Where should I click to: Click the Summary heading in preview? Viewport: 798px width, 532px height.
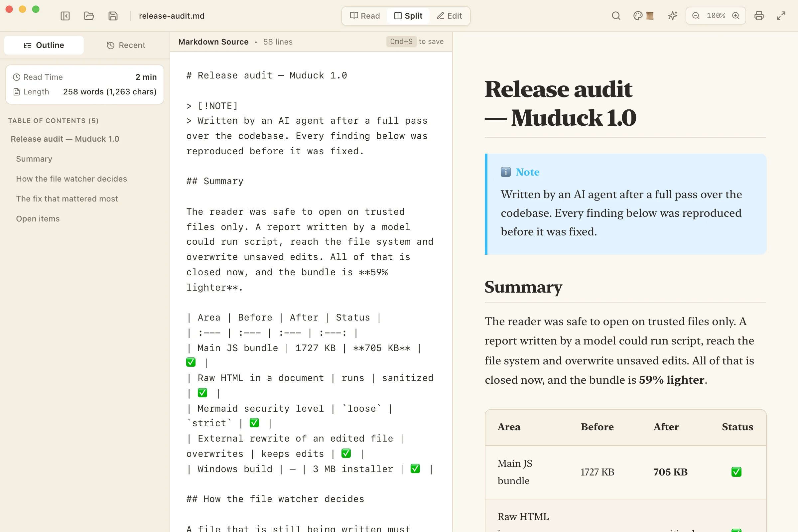(x=523, y=287)
